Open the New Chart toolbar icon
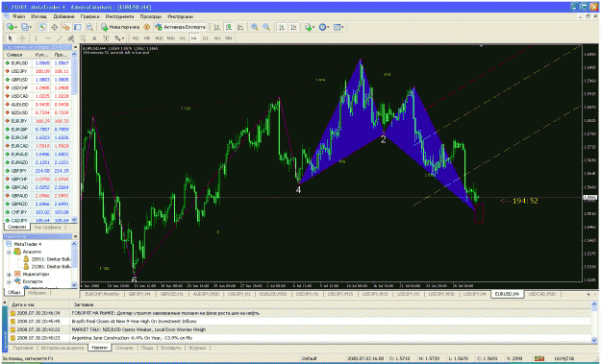The height and width of the screenshot is (364, 601). (12, 27)
